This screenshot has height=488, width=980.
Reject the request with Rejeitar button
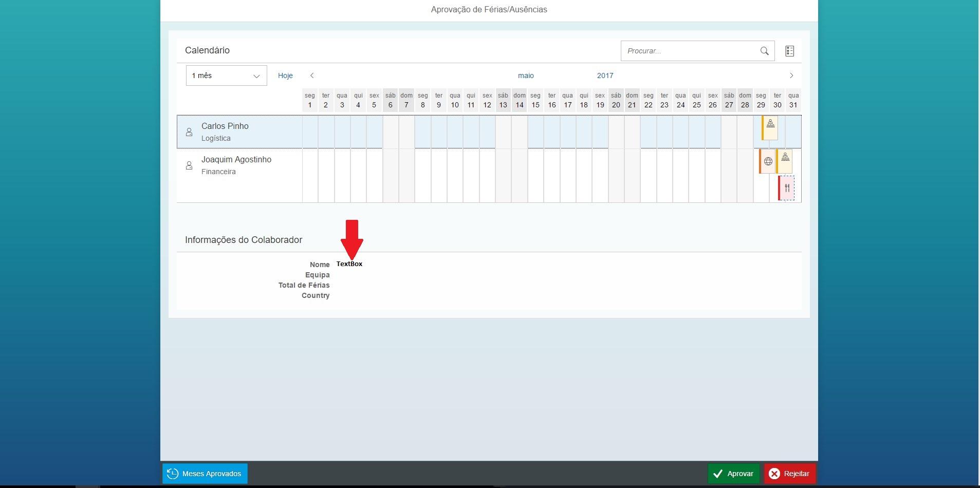tap(790, 474)
